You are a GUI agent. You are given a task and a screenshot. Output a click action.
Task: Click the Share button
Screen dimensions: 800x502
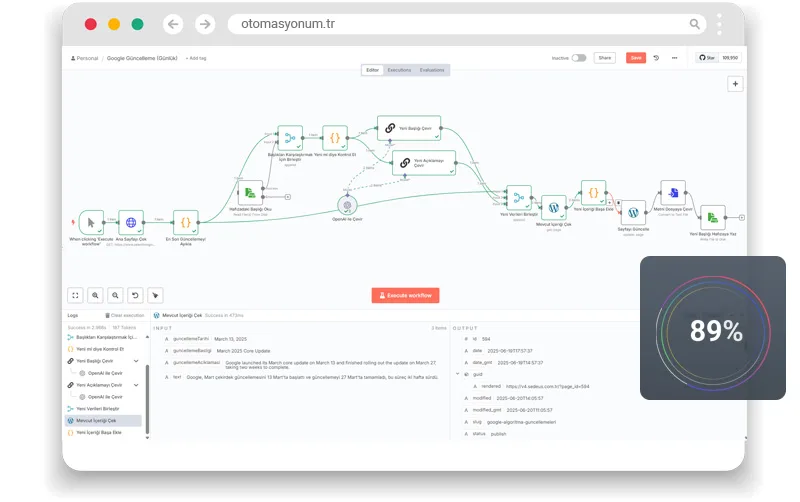click(605, 58)
